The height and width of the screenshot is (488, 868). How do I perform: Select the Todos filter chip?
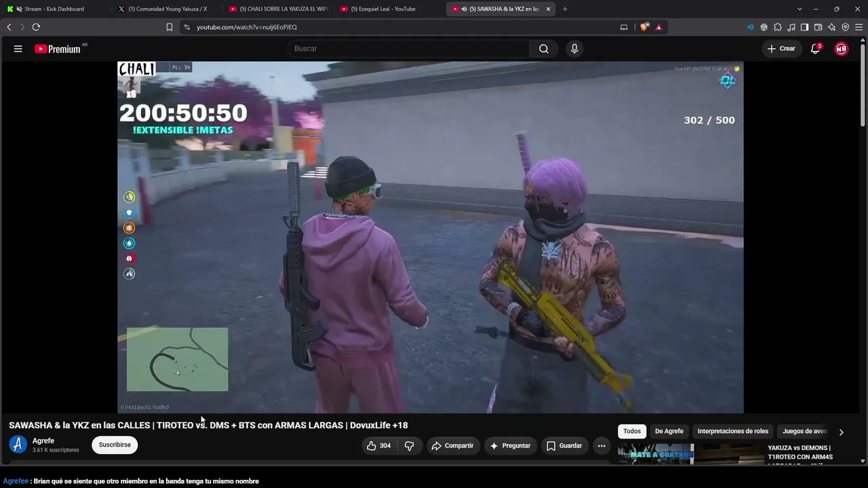632,431
